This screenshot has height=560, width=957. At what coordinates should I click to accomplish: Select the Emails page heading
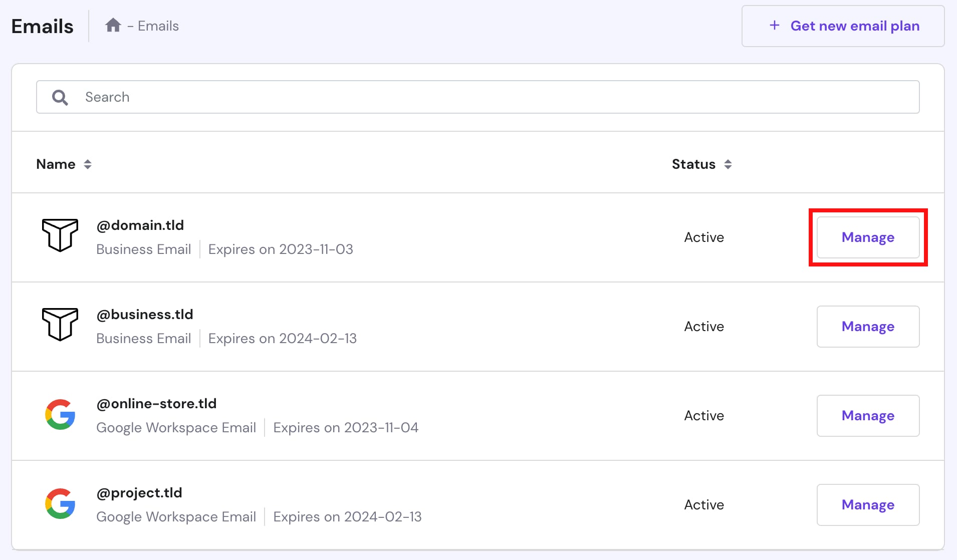pos(42,26)
